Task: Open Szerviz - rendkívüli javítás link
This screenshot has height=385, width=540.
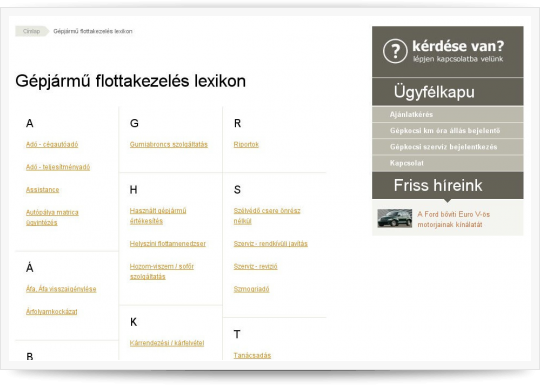Action: click(x=270, y=243)
